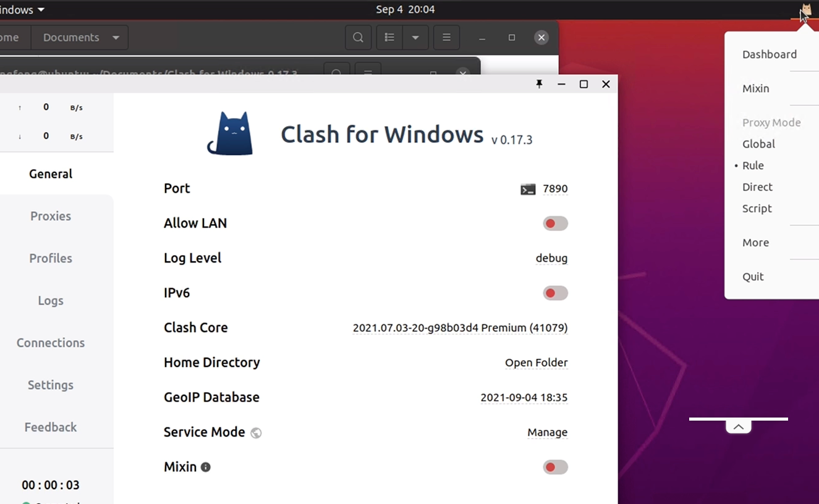This screenshot has height=504, width=819.
Task: Click the version label v 0.17.3
Action: (512, 140)
